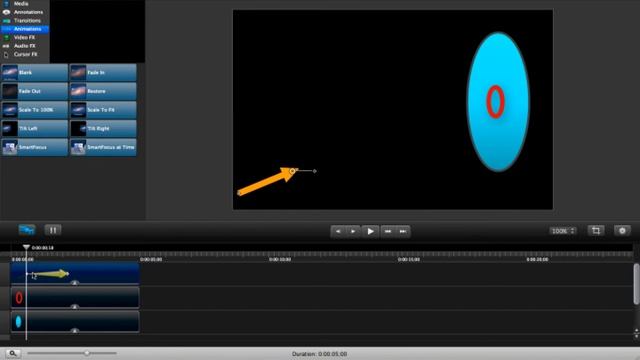
Task: Jump to the next clip
Action: 387,231
